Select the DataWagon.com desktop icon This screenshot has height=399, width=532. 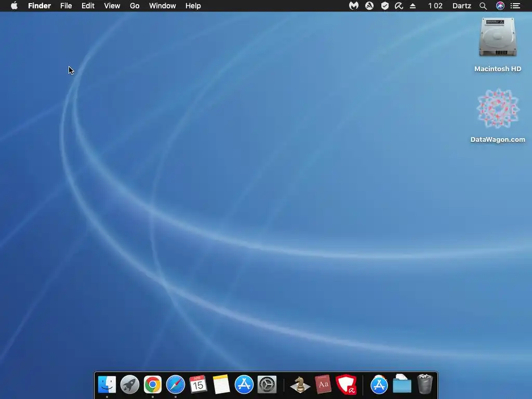tap(498, 109)
